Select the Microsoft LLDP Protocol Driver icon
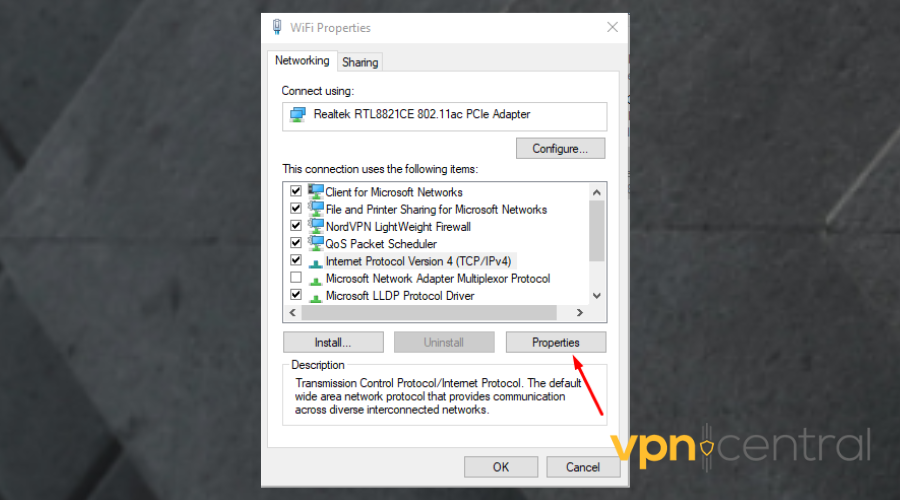Screen dimensions: 900x500 (x=316, y=297)
